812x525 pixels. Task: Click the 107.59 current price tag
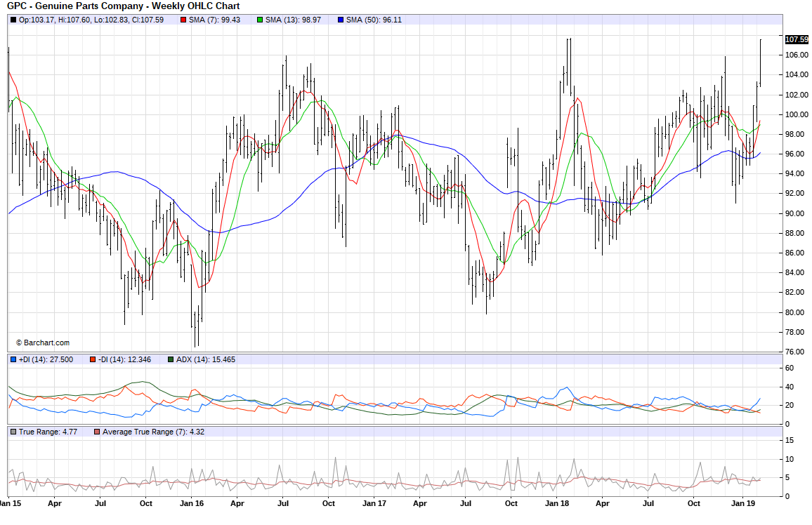click(x=797, y=39)
